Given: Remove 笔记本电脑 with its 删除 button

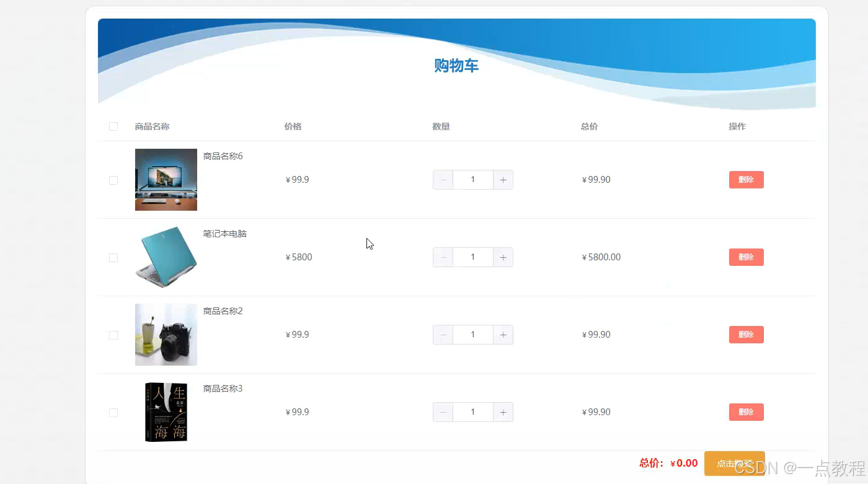Looking at the screenshot, I should 746,257.
